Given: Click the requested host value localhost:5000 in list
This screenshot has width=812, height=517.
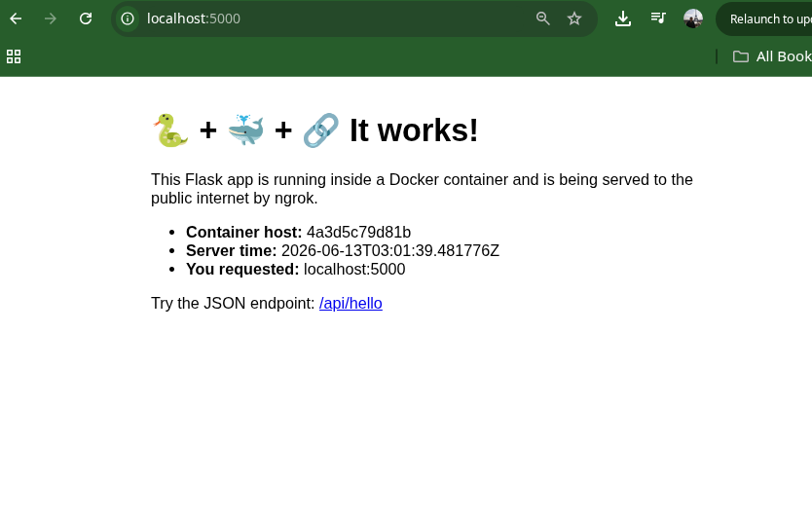Looking at the screenshot, I should click(354, 270).
